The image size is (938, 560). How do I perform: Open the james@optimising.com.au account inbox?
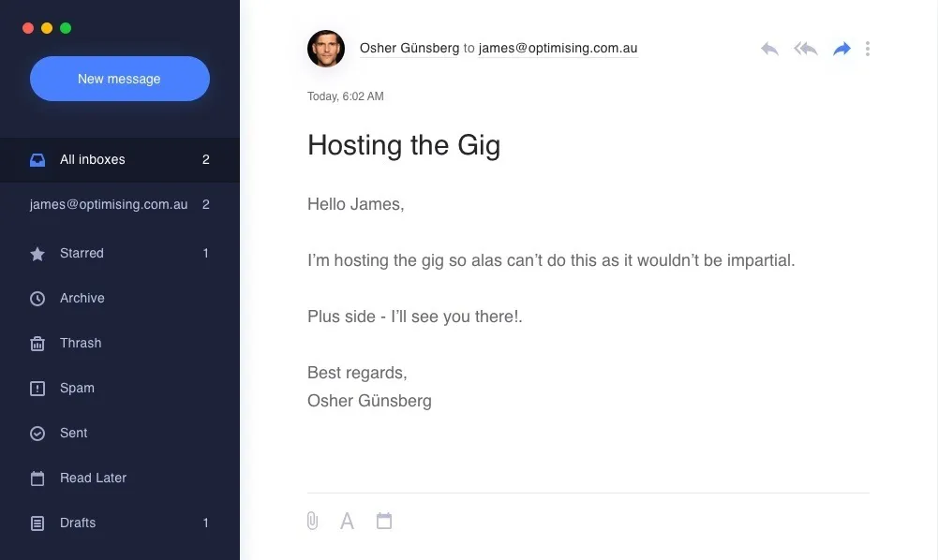click(x=109, y=204)
